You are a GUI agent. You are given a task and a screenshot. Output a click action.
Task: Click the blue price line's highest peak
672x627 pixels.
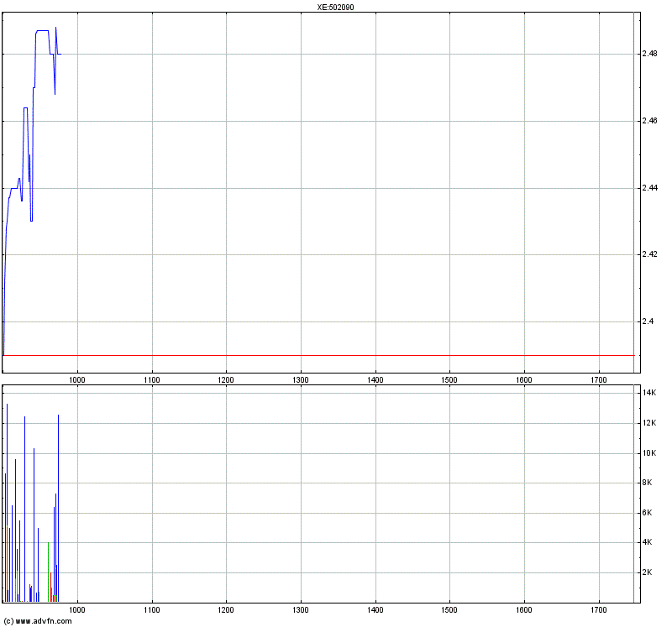[x=55, y=28]
